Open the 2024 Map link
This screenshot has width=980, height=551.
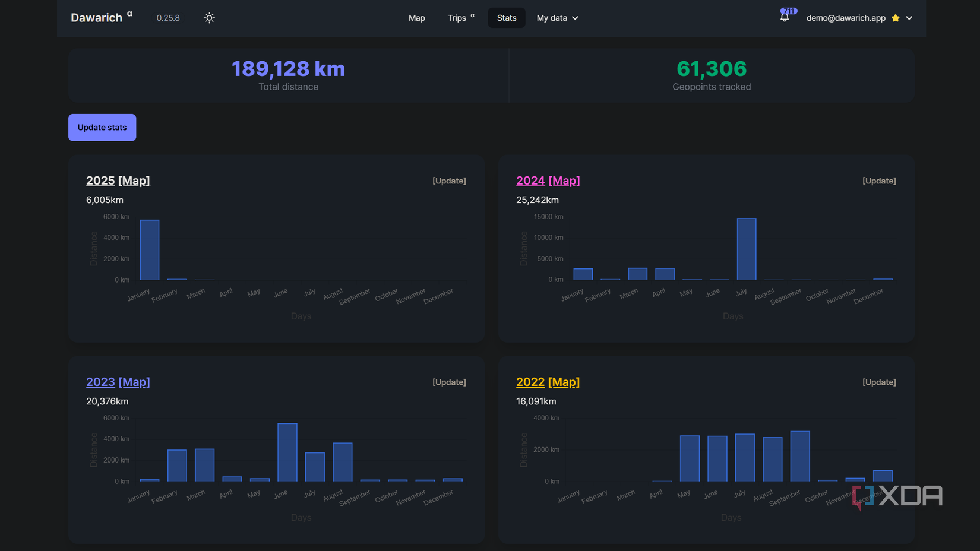coord(564,180)
